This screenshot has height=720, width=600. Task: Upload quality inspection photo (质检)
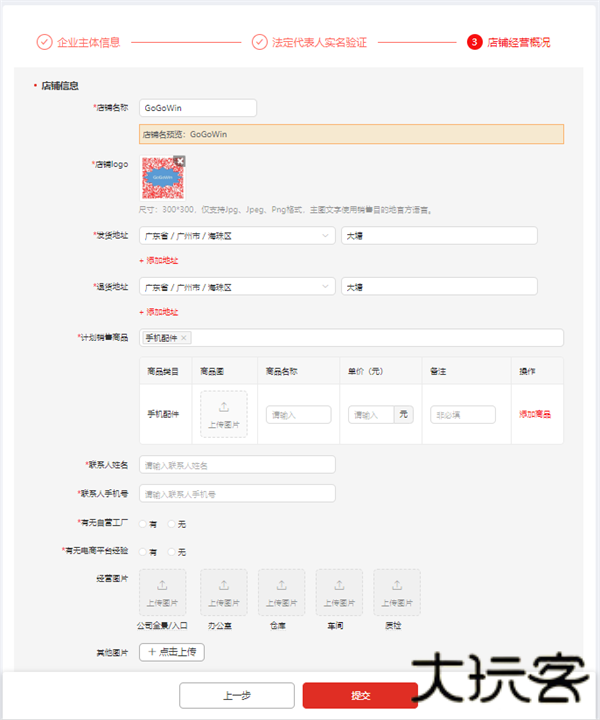point(397,592)
